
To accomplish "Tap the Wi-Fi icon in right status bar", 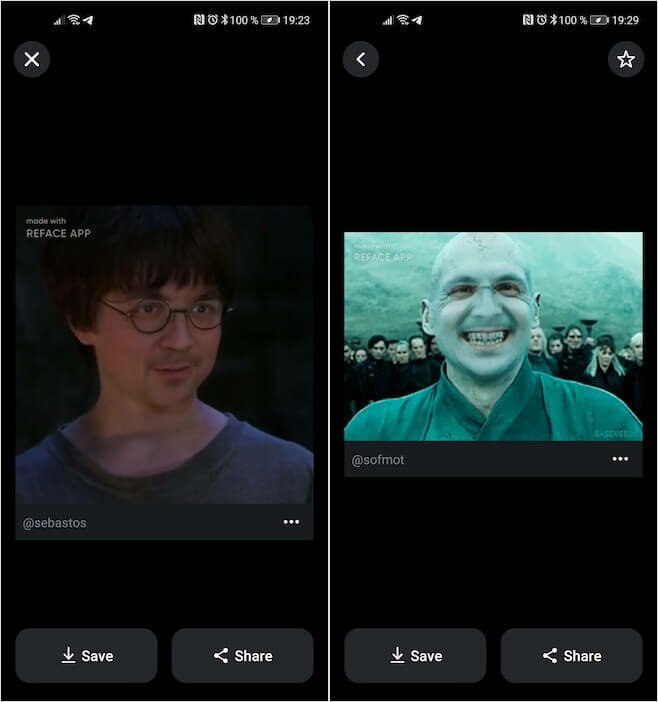I will click(403, 20).
